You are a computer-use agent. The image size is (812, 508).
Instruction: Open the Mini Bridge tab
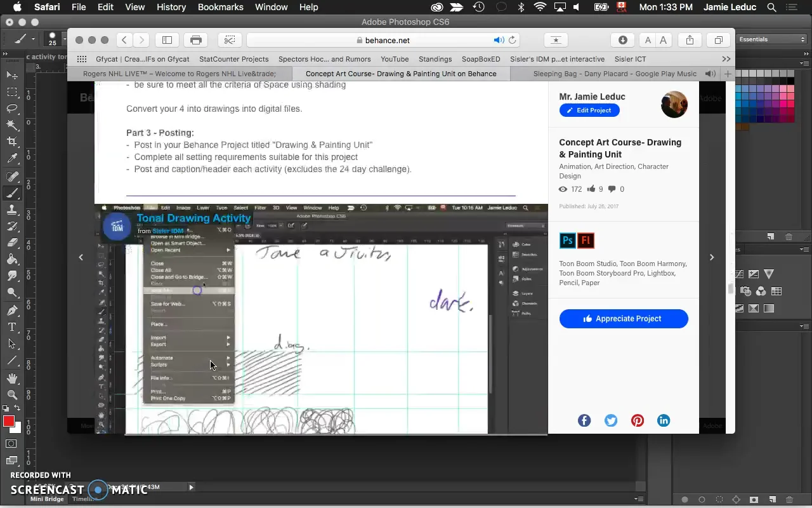pos(47,499)
